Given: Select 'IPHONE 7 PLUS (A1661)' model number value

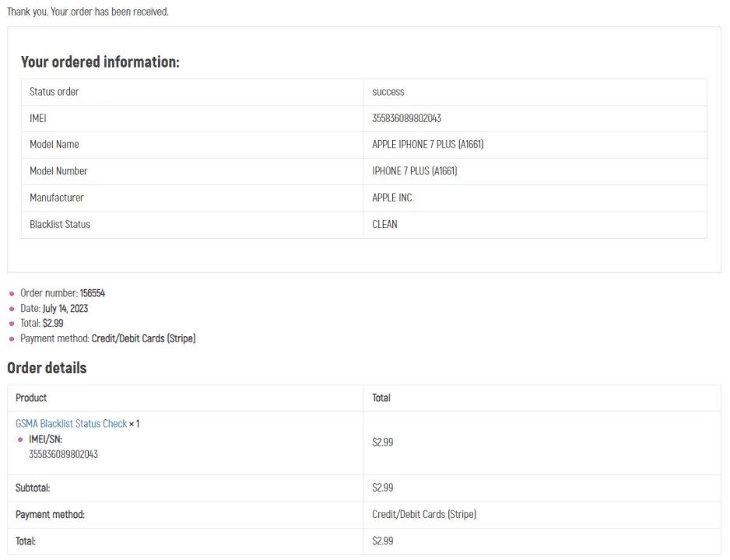Looking at the screenshot, I should (x=414, y=171).
